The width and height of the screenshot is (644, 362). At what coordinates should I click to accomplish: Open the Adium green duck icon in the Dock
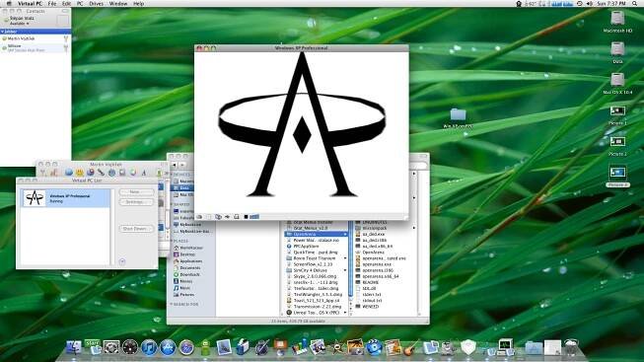coord(205,348)
